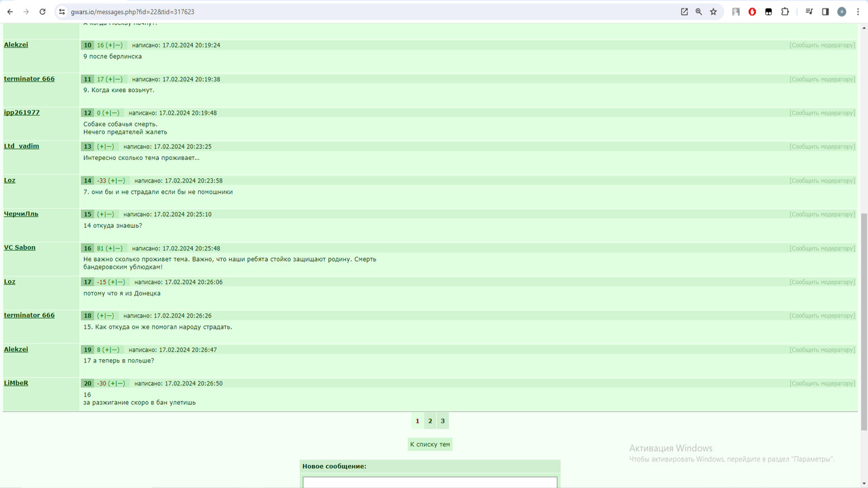This screenshot has width=868, height=488.
Task: Click К списку тем button
Action: (x=430, y=445)
